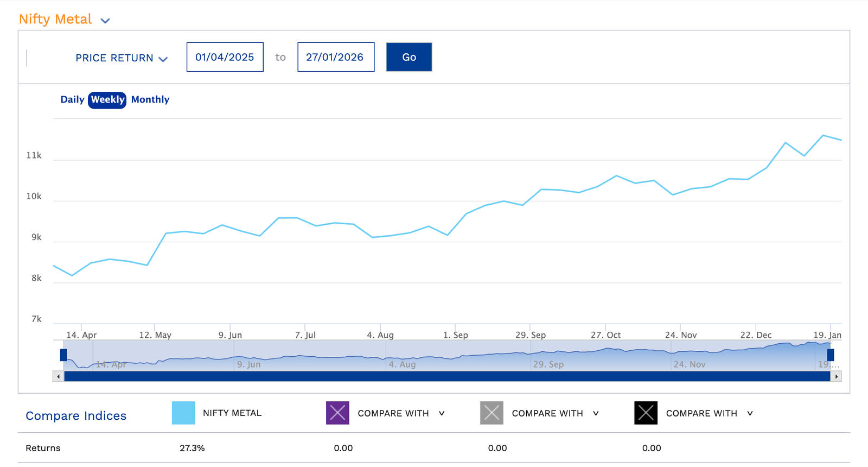The width and height of the screenshot is (868, 467).
Task: Click the 19. Jan axis label
Action: pos(827,335)
